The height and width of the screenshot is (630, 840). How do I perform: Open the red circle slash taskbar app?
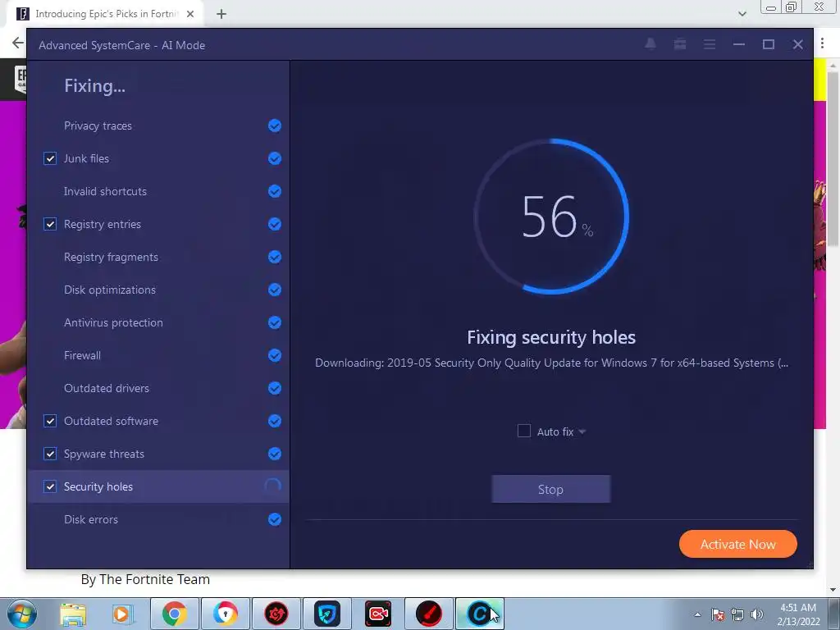pos(428,614)
